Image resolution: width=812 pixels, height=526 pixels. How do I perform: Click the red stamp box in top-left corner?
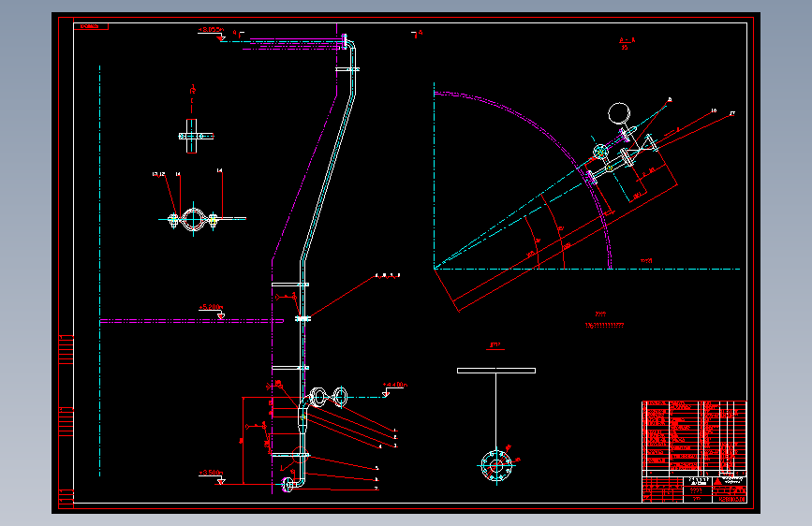(x=91, y=26)
